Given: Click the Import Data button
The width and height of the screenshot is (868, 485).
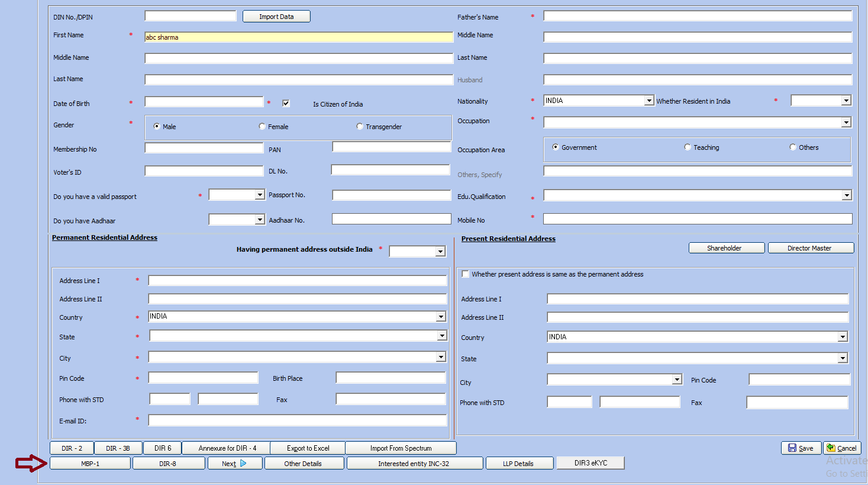Looking at the screenshot, I should [276, 17].
